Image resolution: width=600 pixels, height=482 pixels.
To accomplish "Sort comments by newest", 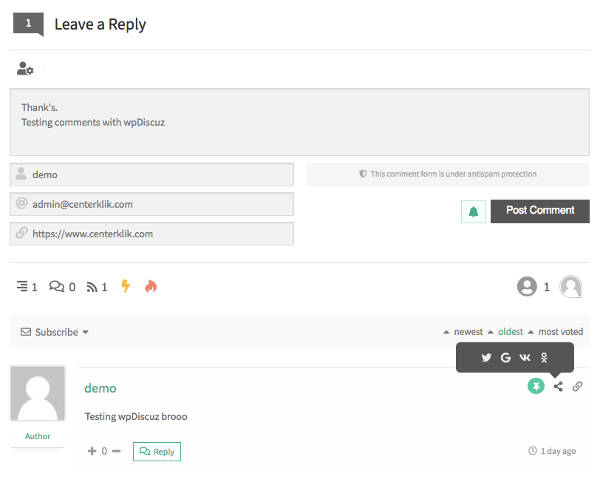I will 468,332.
